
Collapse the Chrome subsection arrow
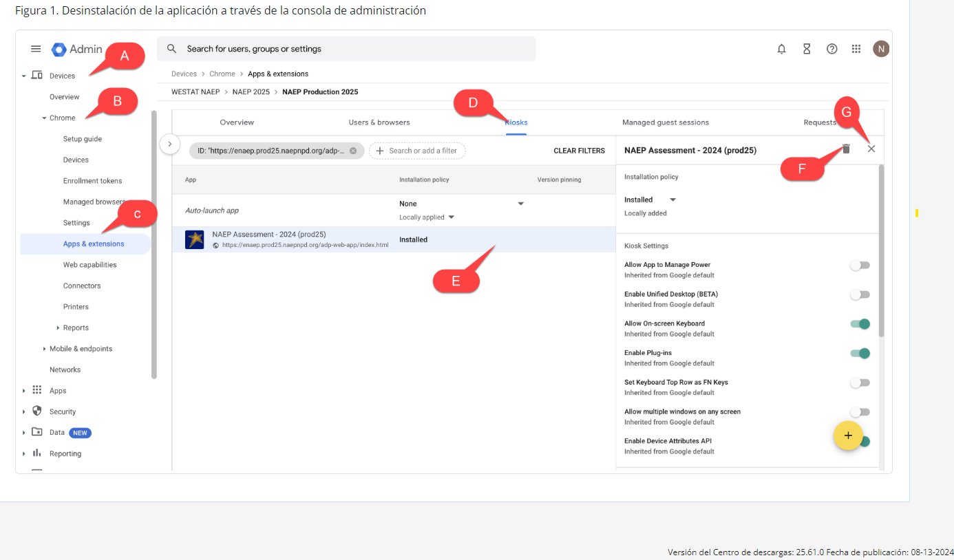pyautogui.click(x=44, y=118)
